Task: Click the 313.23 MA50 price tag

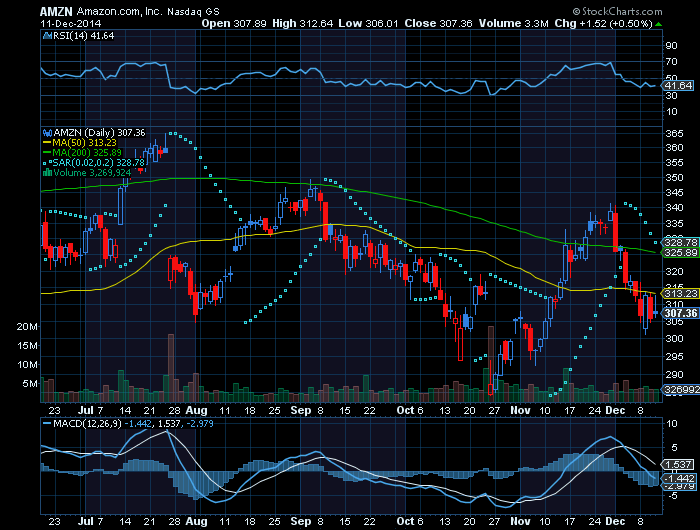Action: (x=681, y=293)
